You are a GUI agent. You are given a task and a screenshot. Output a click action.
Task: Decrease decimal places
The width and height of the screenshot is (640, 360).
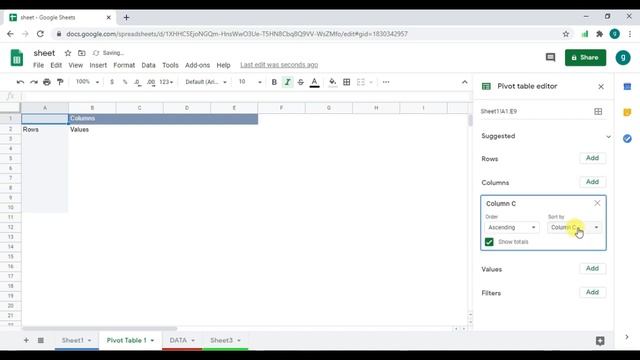pyautogui.click(x=138, y=82)
